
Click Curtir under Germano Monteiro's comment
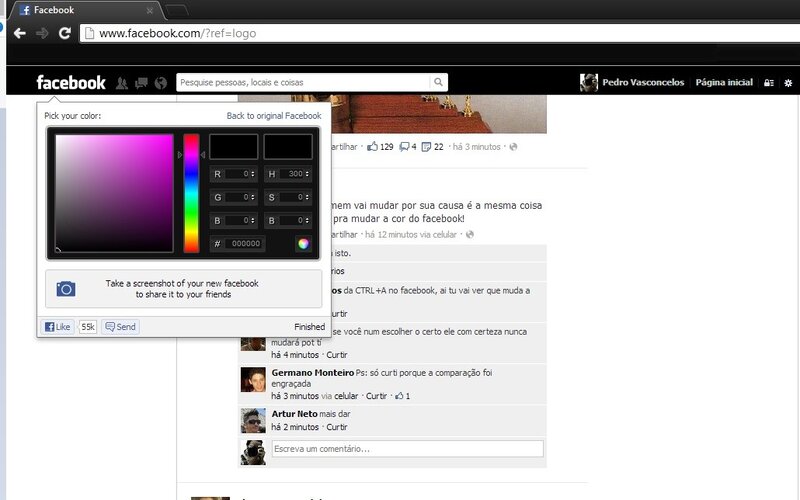pyautogui.click(x=377, y=396)
